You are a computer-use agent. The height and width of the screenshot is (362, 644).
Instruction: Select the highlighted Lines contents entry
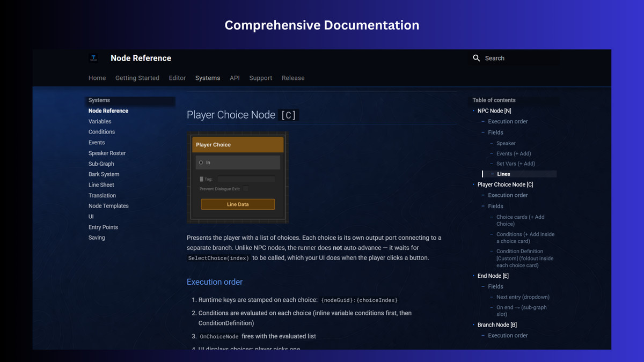click(503, 174)
